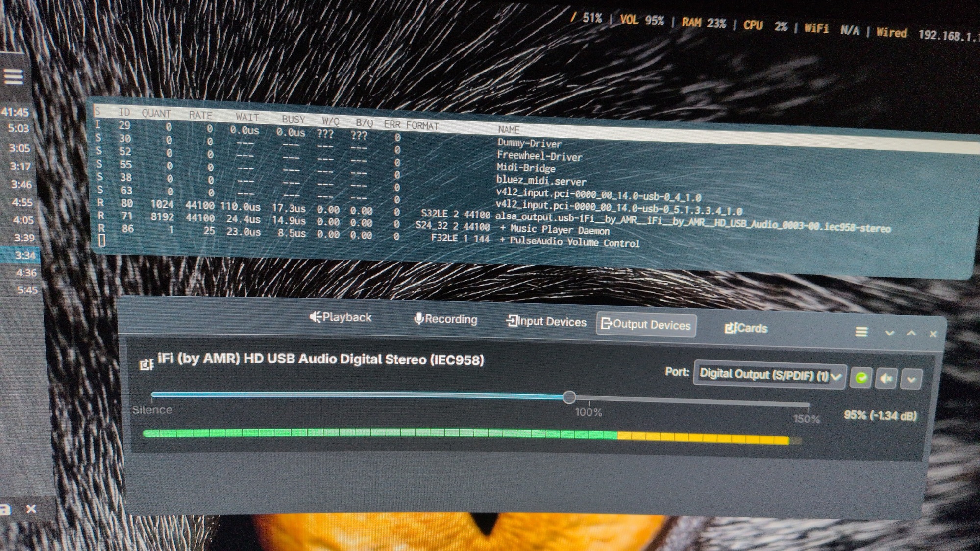Open the Cards tab
Screen dimensions: 980x551
[746, 328]
